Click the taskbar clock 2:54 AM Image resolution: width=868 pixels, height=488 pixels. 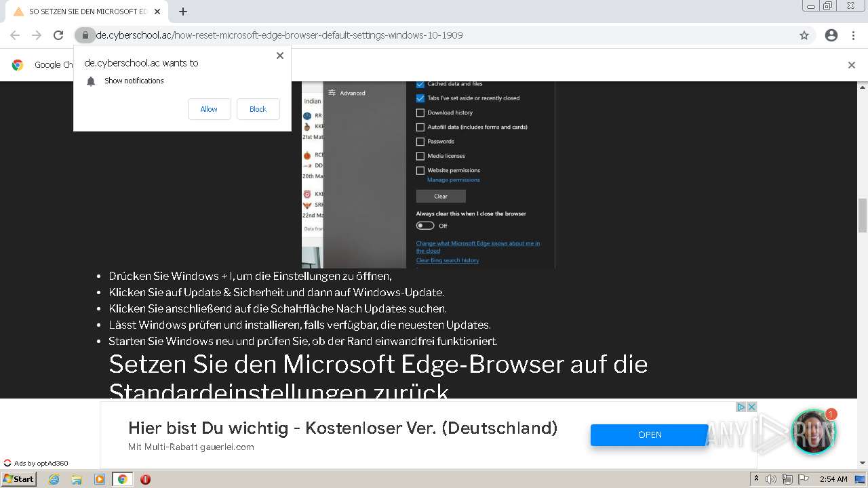833,479
